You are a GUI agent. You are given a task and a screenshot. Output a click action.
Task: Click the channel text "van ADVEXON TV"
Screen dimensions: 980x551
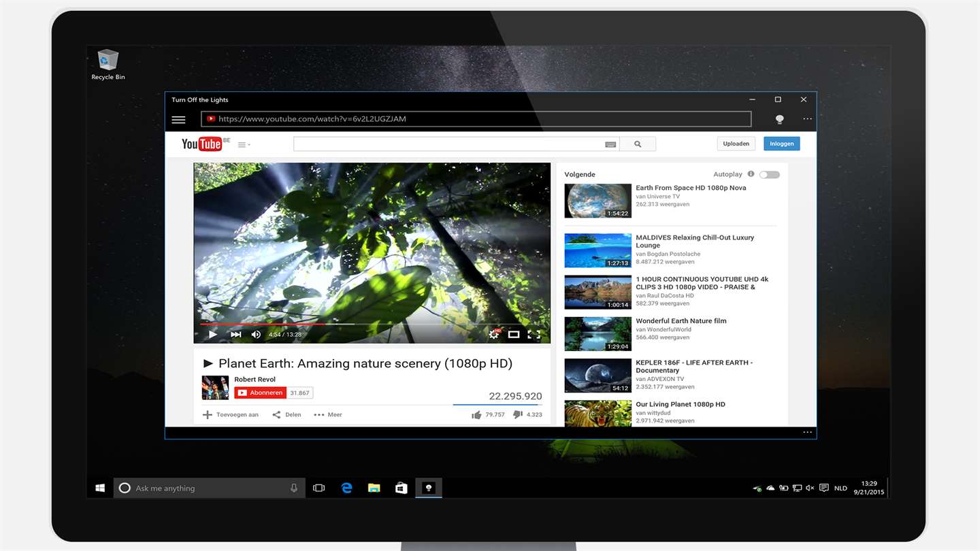[659, 379]
